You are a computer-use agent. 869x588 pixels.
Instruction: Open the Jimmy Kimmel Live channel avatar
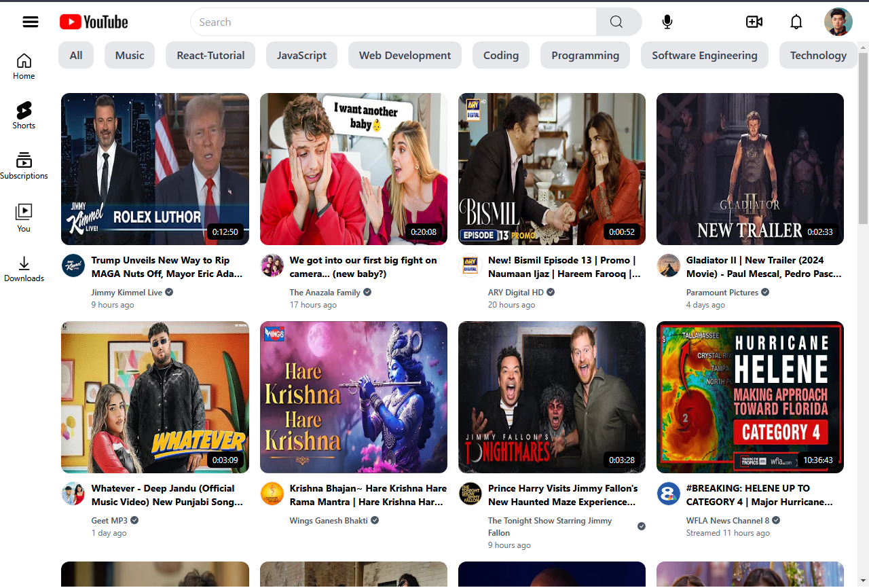coord(73,265)
